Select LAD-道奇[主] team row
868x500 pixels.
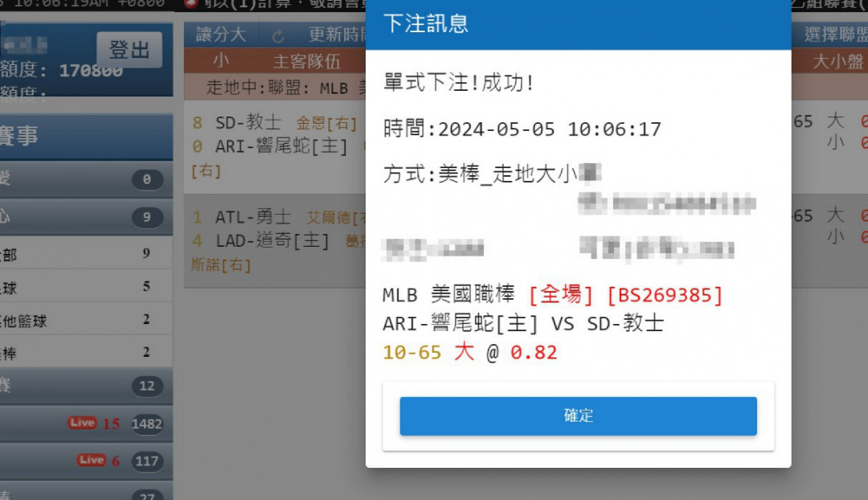[272, 241]
